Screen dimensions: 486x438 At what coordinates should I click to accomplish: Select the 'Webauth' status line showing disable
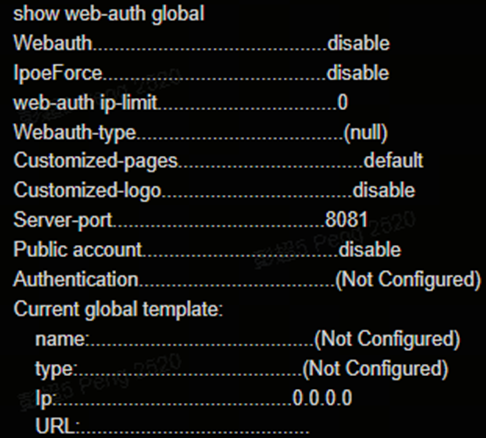201,43
